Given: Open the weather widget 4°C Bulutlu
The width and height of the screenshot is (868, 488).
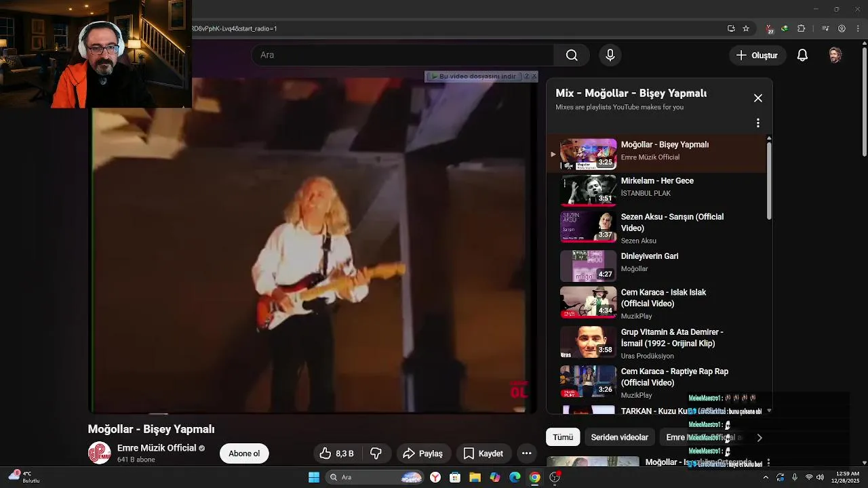Looking at the screenshot, I should 24,477.
